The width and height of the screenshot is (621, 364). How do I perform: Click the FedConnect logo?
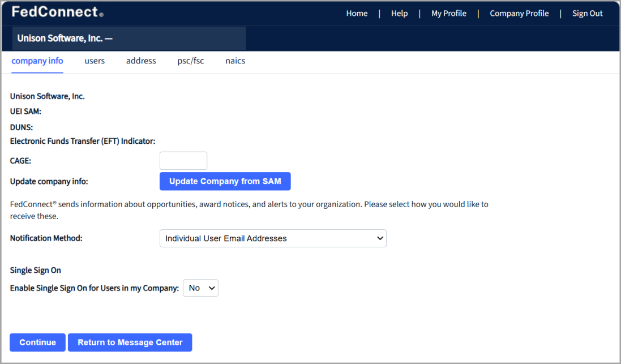57,12
